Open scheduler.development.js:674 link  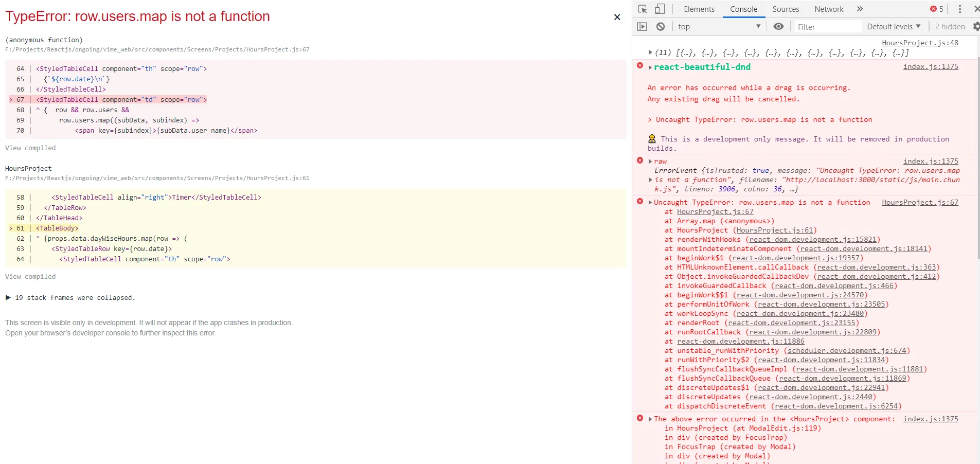point(847,350)
